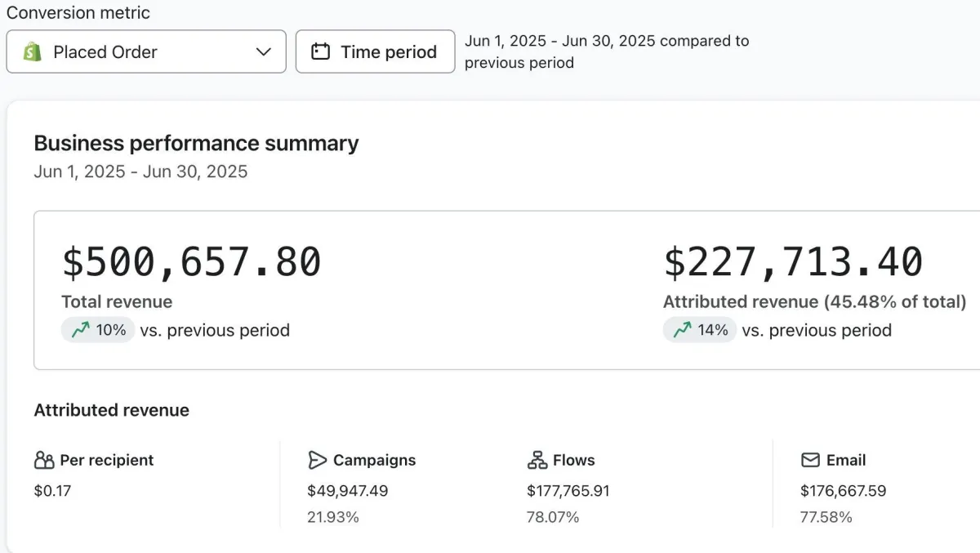Click the Per recipient label
The height and width of the screenshot is (553, 980).
click(106, 461)
